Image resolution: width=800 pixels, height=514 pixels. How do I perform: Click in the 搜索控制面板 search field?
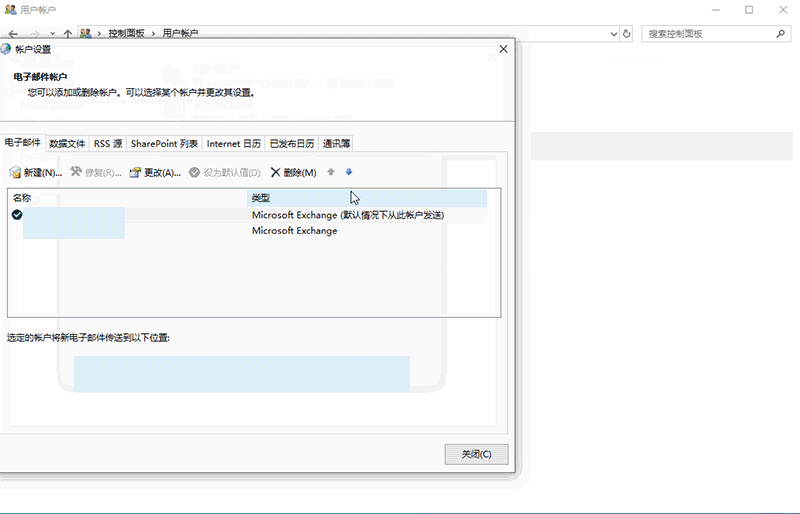(705, 33)
